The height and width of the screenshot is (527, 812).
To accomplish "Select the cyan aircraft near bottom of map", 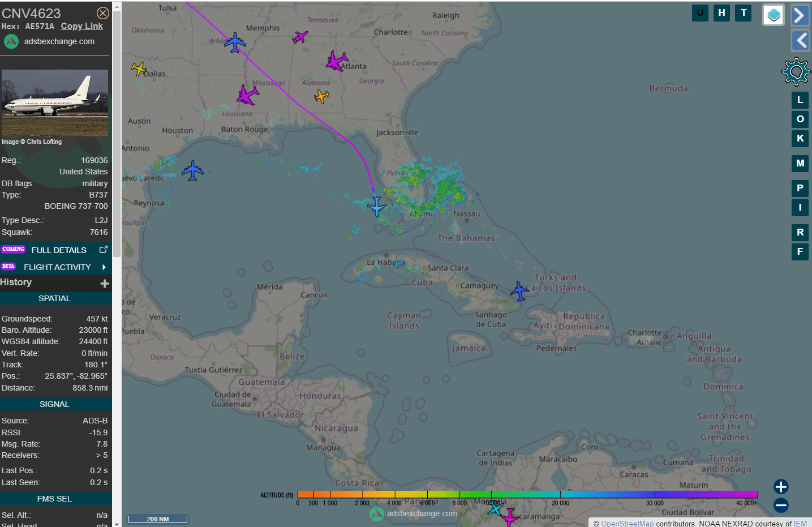I will click(x=496, y=508).
